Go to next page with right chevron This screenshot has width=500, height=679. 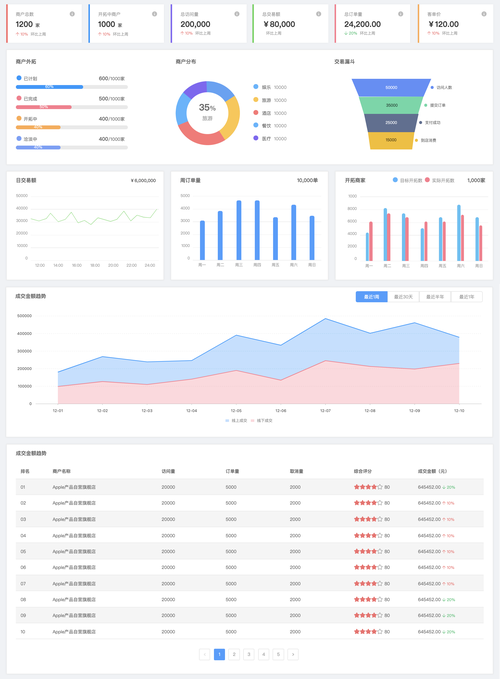pos(293,654)
